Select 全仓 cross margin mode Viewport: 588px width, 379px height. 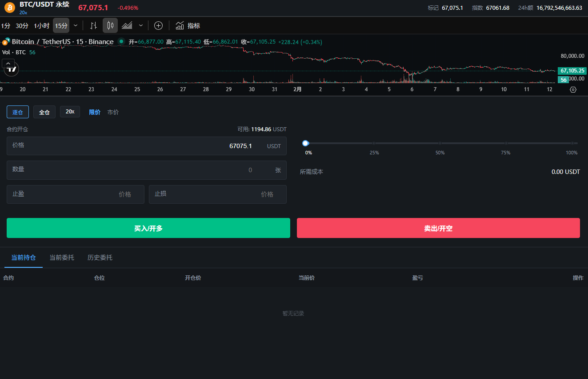tap(44, 112)
